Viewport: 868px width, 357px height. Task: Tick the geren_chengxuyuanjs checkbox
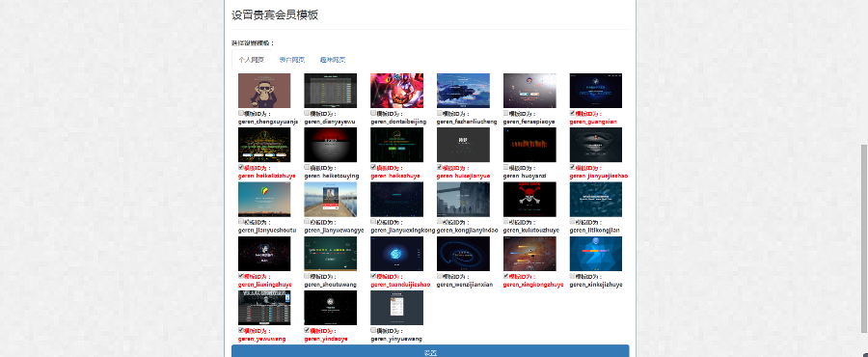pyautogui.click(x=241, y=113)
